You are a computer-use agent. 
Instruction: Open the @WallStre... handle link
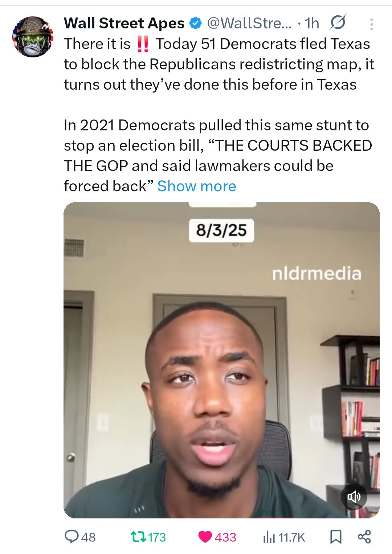point(249,23)
